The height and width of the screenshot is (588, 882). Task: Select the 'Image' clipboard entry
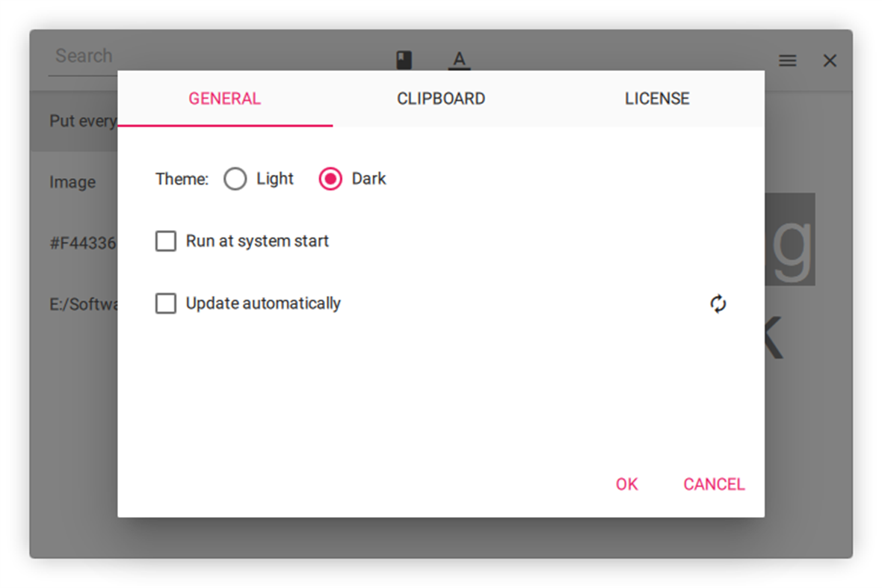click(74, 182)
